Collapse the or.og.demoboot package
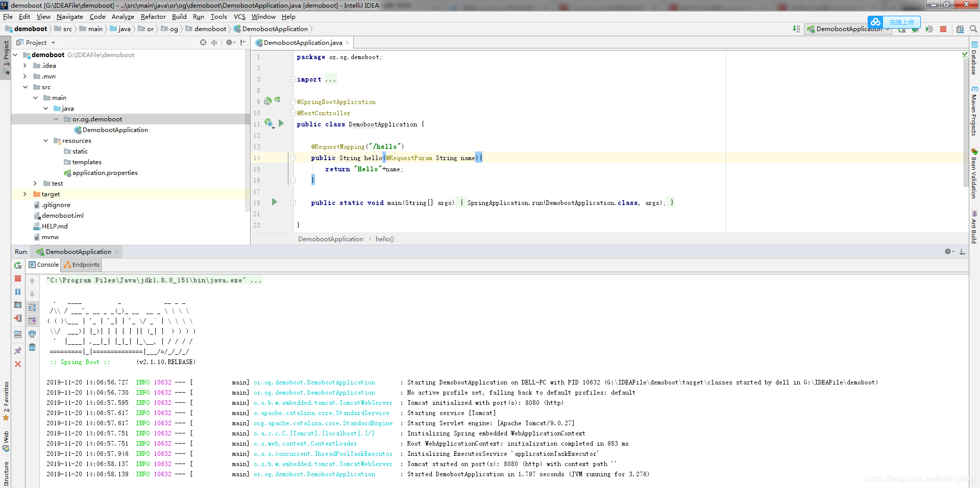 [56, 119]
